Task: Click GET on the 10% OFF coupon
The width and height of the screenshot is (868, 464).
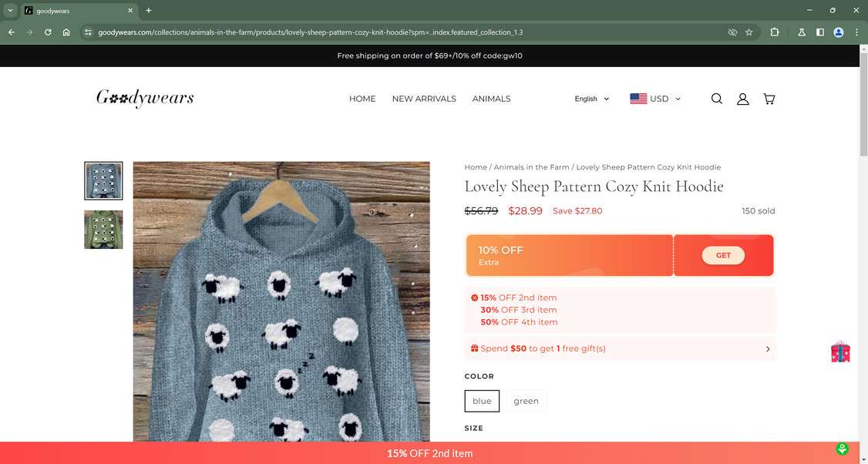Action: (723, 255)
